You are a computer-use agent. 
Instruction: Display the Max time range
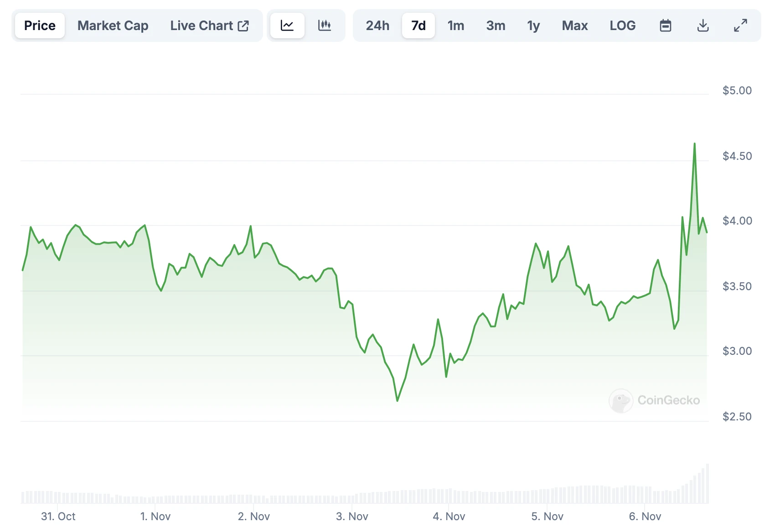[574, 26]
